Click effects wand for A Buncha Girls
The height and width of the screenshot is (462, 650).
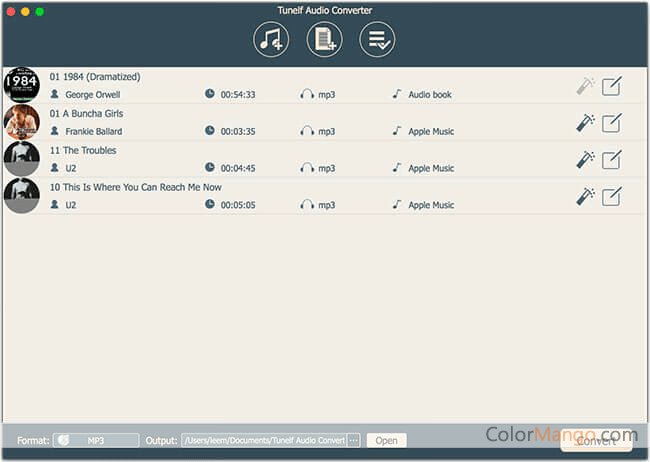coord(586,123)
